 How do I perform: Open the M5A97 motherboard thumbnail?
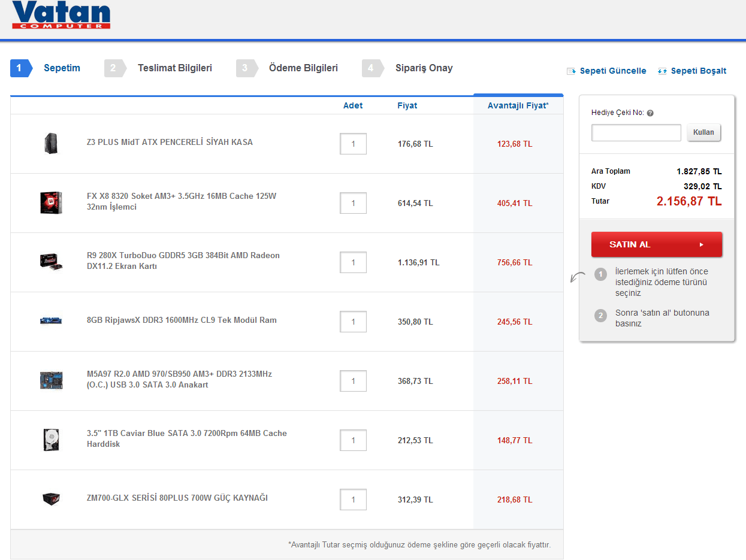coord(51,380)
